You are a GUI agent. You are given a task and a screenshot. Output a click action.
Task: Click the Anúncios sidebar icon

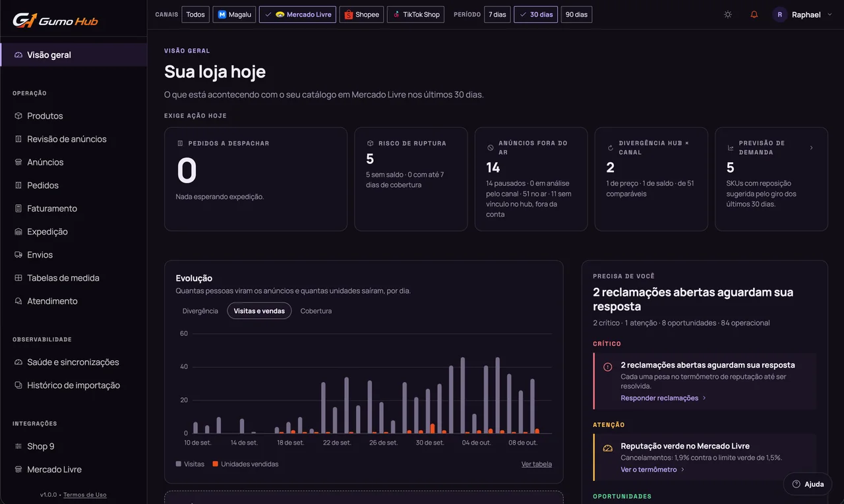click(18, 162)
